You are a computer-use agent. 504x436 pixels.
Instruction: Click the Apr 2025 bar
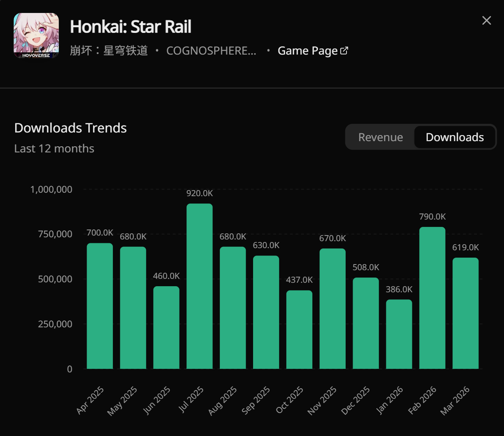[100, 306]
